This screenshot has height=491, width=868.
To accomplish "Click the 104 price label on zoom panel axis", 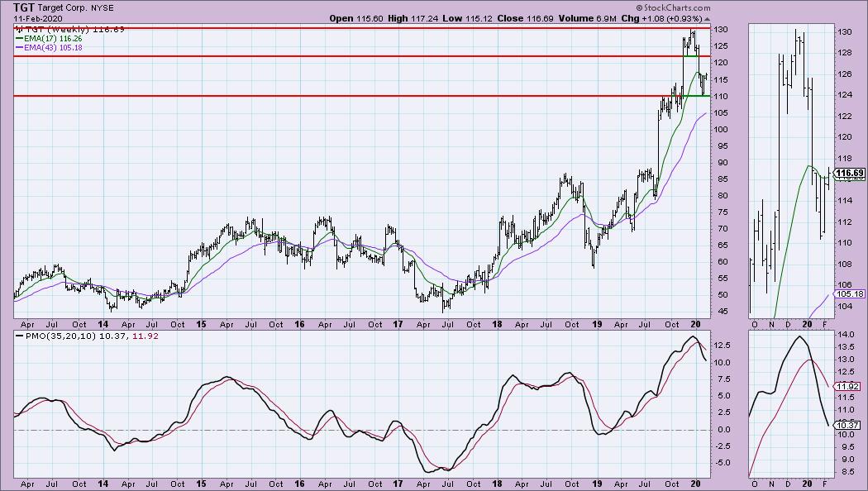I will click(844, 306).
